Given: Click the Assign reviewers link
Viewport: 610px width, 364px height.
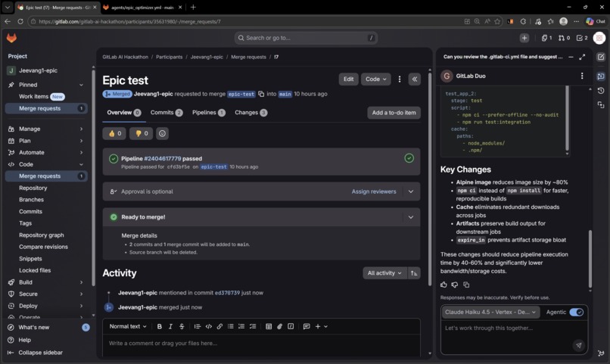Looking at the screenshot, I should tap(374, 191).
